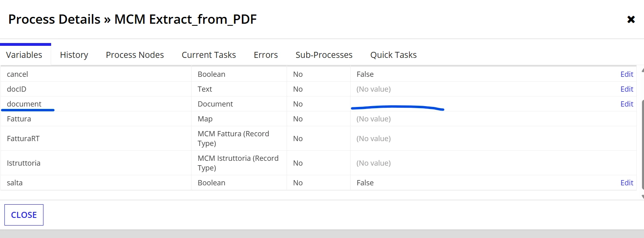Select the Variables tab
Image resolution: width=644 pixels, height=238 pixels.
pos(24,55)
